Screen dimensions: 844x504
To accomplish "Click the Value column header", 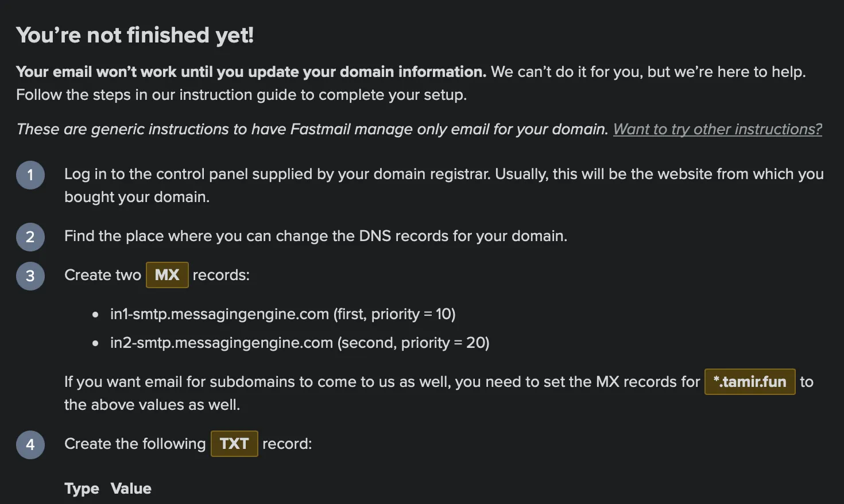I will pos(131,489).
